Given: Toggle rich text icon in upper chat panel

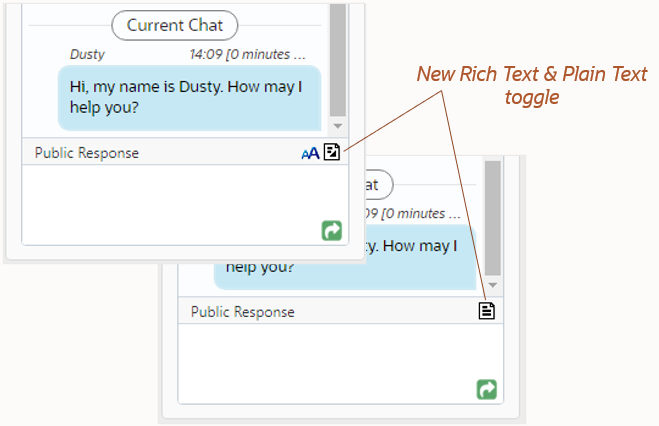Looking at the screenshot, I should [x=332, y=152].
